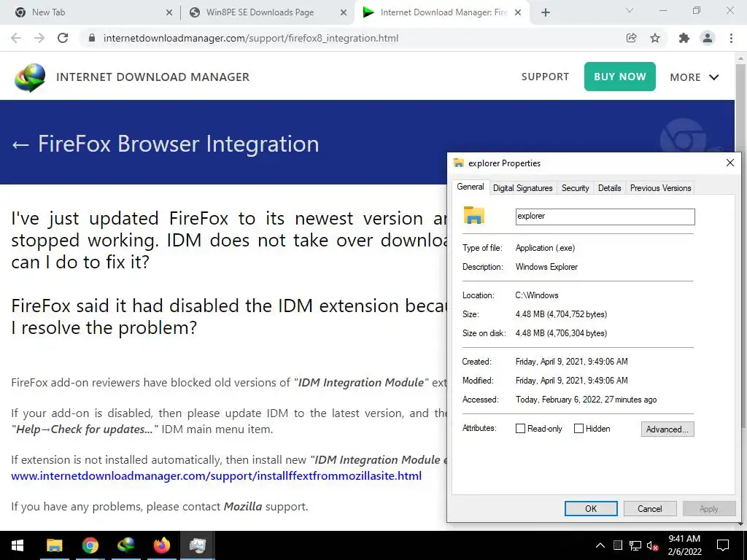Close the Win8PE SE Downloads Page tab

point(344,12)
